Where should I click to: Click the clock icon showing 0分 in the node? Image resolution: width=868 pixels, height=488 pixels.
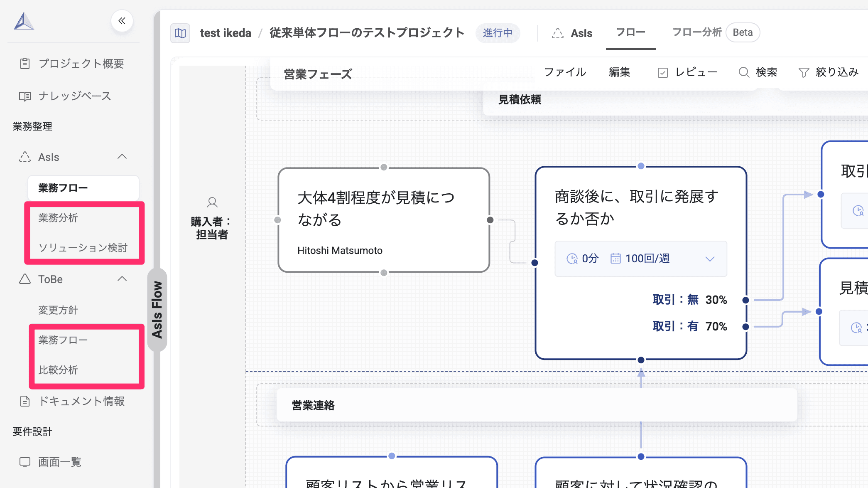pos(573,258)
